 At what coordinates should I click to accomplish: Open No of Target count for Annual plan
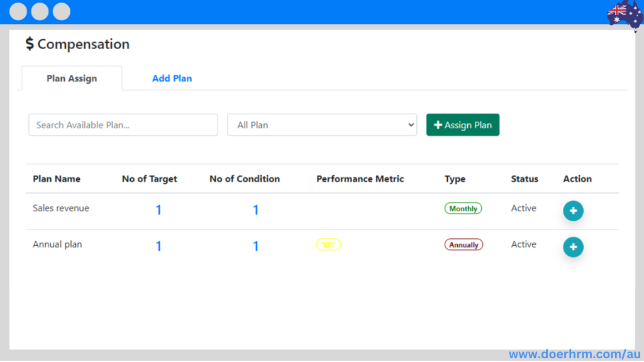pyautogui.click(x=158, y=246)
